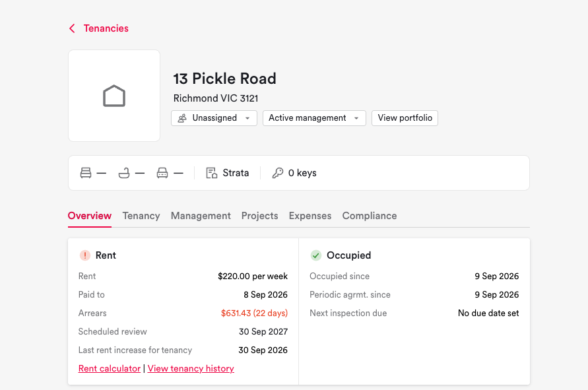
Task: Click the bathrooms bathtub icon
Action: [x=124, y=173]
